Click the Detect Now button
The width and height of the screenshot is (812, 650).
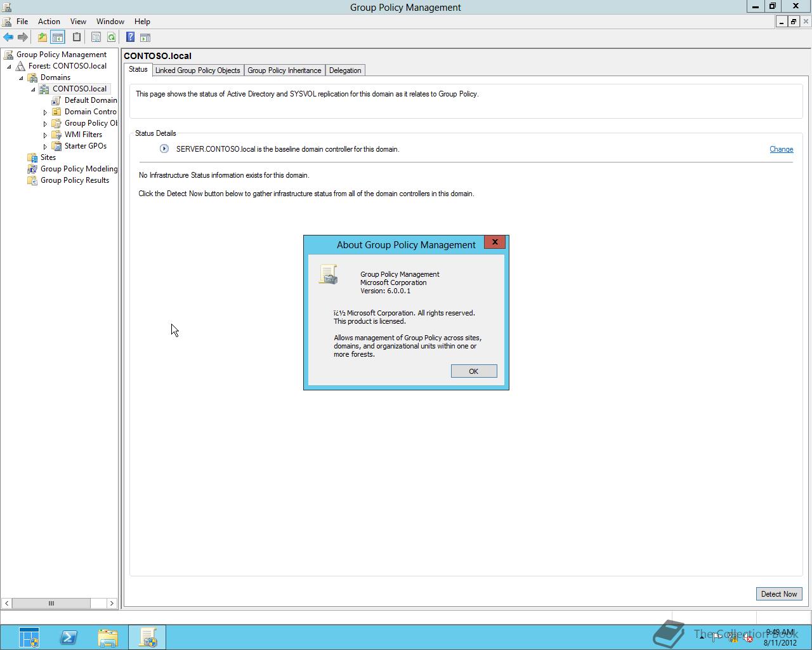click(x=779, y=594)
